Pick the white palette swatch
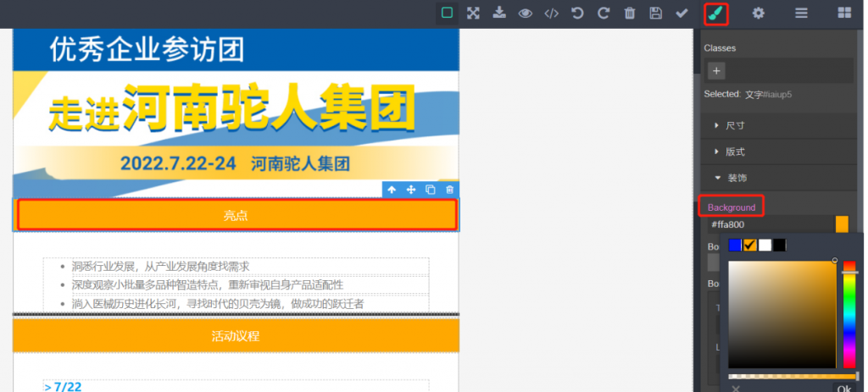 coord(765,245)
